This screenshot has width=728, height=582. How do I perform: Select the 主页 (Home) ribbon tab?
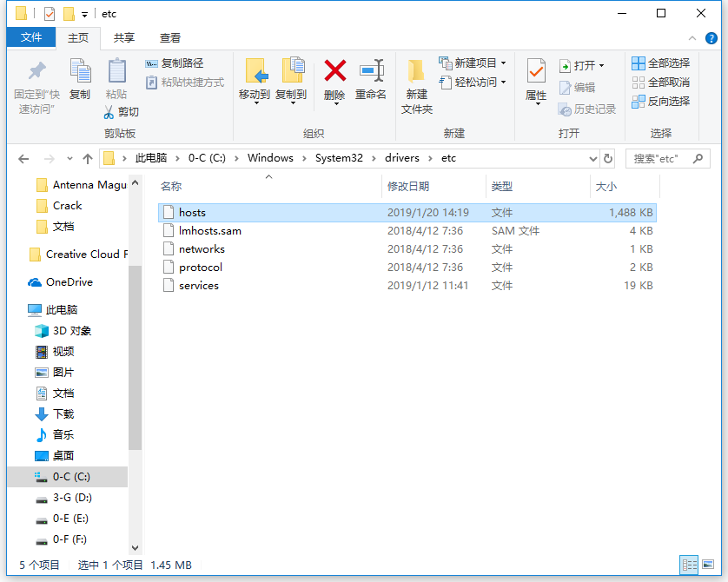(x=78, y=37)
